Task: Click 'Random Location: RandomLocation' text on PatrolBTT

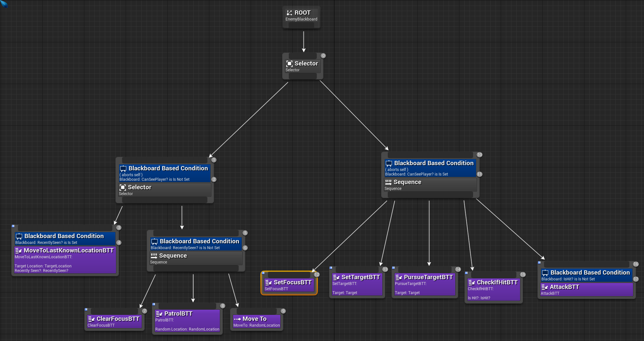Action: [187, 329]
